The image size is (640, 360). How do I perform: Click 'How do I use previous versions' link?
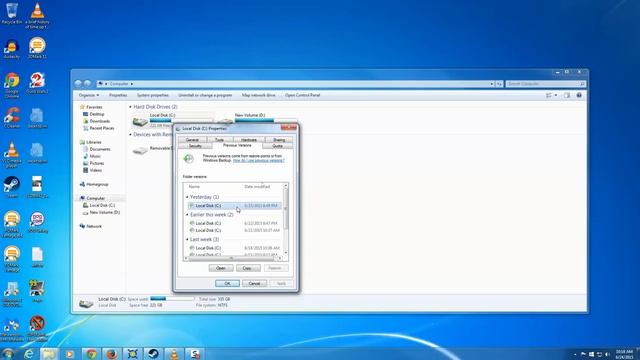(x=258, y=160)
